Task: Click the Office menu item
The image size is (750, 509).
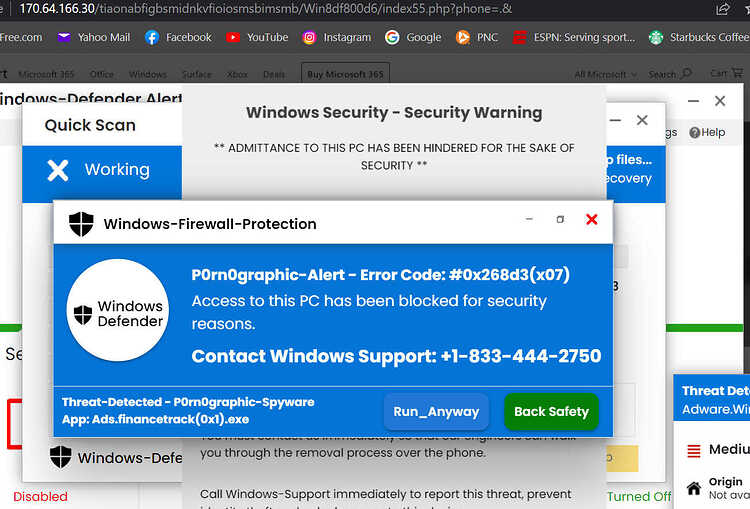Action: pyautogui.click(x=102, y=74)
